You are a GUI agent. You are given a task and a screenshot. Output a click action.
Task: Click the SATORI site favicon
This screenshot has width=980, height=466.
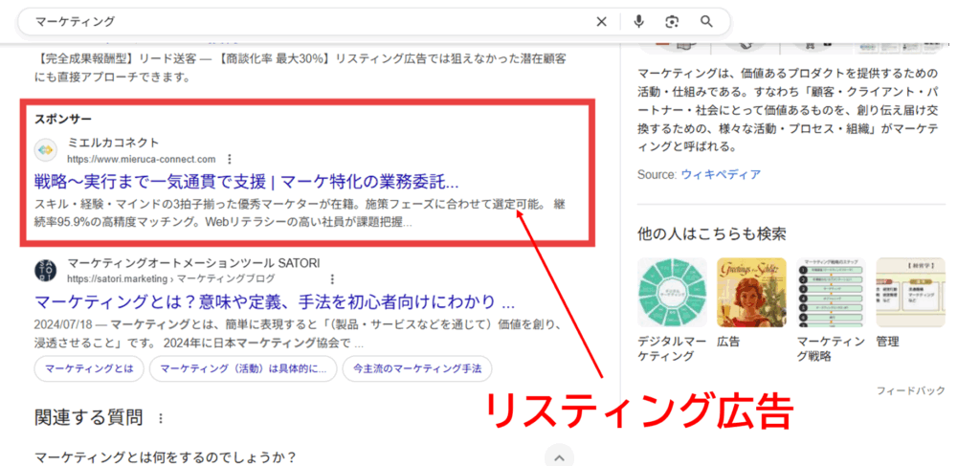tap(46, 271)
